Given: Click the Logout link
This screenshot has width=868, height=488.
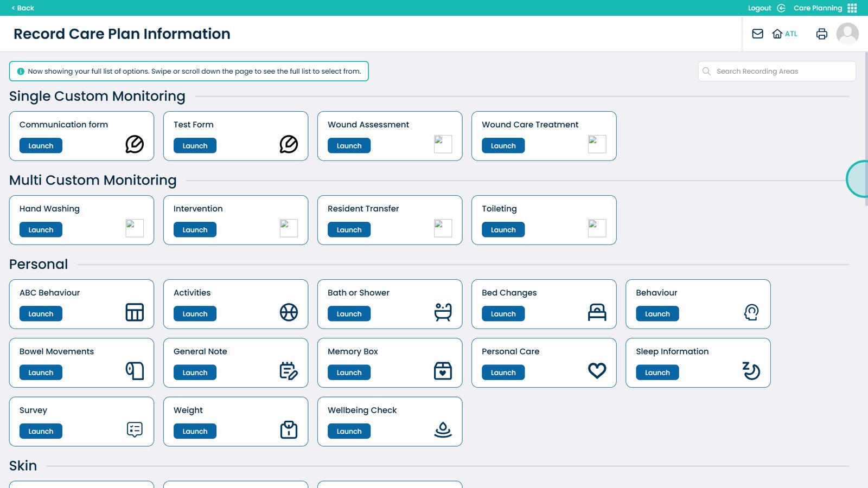Looking at the screenshot, I should click(759, 8).
